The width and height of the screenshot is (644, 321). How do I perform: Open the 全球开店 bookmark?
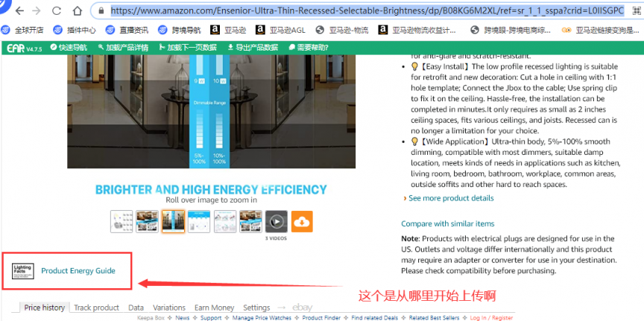click(22, 30)
